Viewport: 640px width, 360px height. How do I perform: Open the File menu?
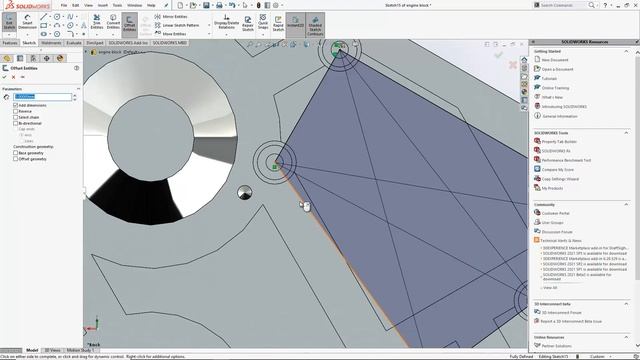tap(64, 5)
